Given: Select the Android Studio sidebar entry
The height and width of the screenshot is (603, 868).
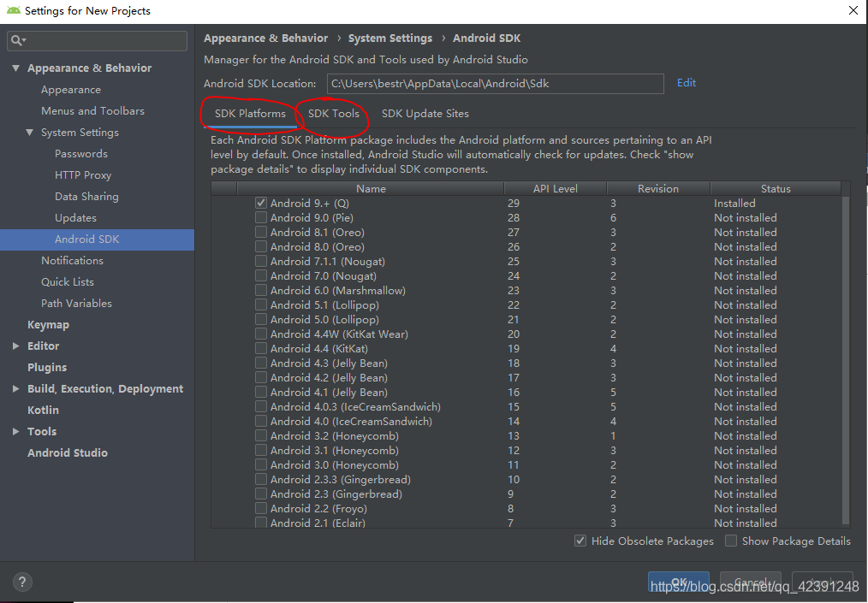Looking at the screenshot, I should click(x=68, y=452).
